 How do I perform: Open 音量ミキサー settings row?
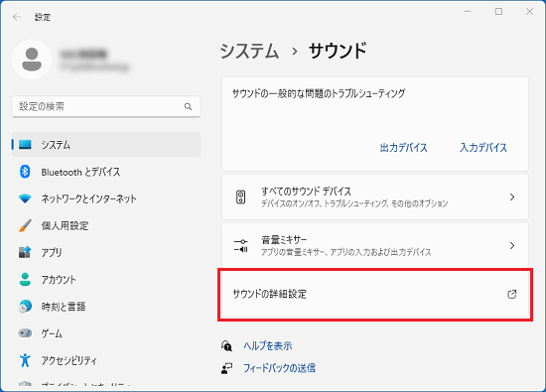coord(375,245)
